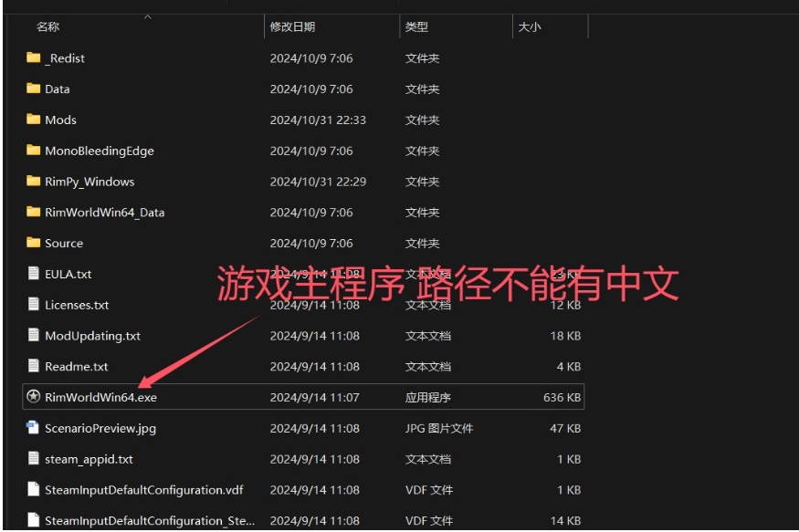The image size is (799, 532).
Task: Select the _Redist folder icon
Action: coord(33,57)
